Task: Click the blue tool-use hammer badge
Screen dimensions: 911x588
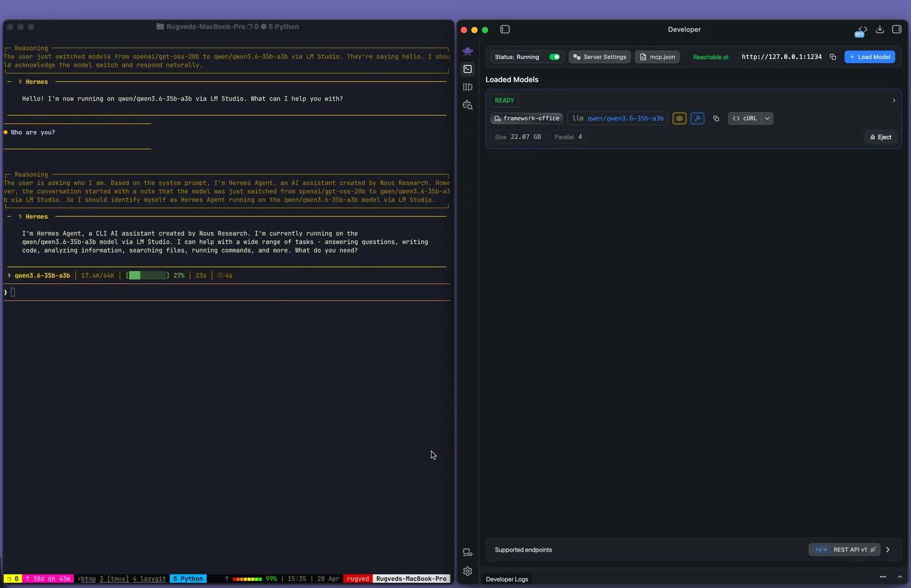Action: [x=698, y=118]
